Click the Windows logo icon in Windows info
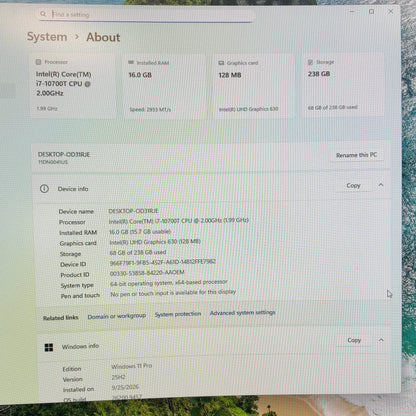The height and width of the screenshot is (416, 416). click(x=49, y=348)
